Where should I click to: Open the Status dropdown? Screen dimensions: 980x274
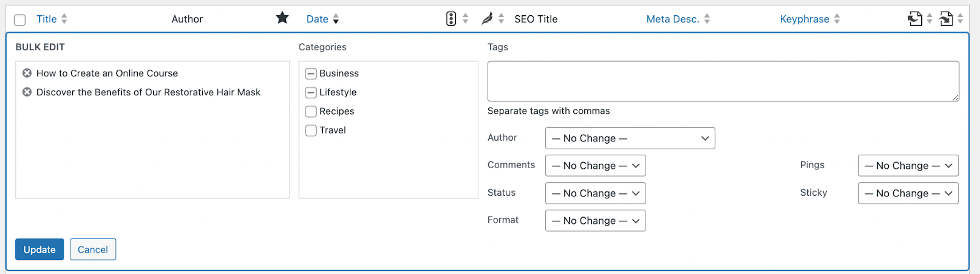tap(595, 193)
